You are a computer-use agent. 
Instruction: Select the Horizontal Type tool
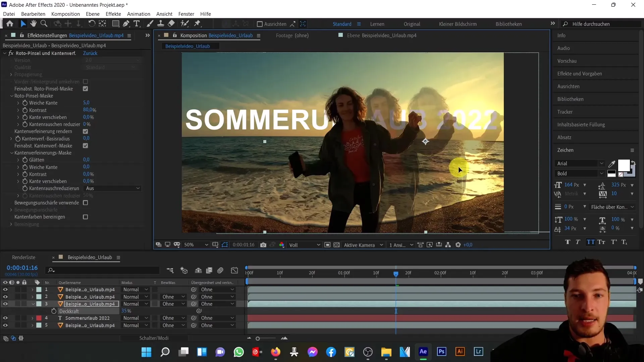pyautogui.click(x=137, y=24)
